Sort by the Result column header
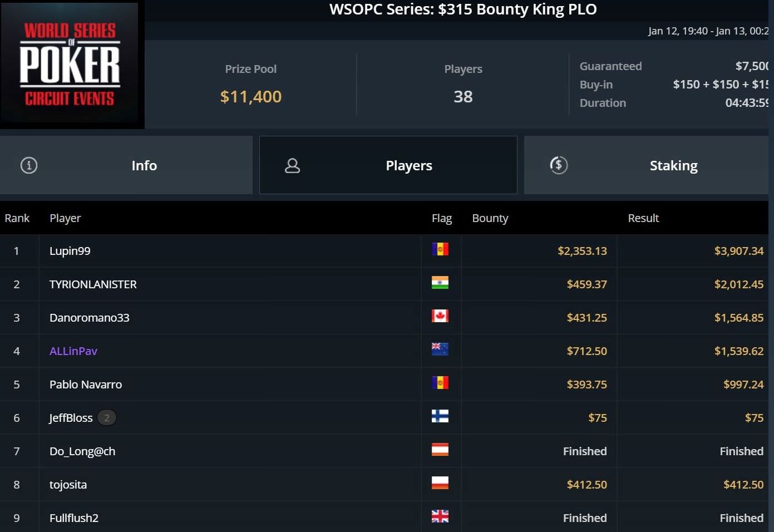The image size is (774, 532). (x=643, y=218)
